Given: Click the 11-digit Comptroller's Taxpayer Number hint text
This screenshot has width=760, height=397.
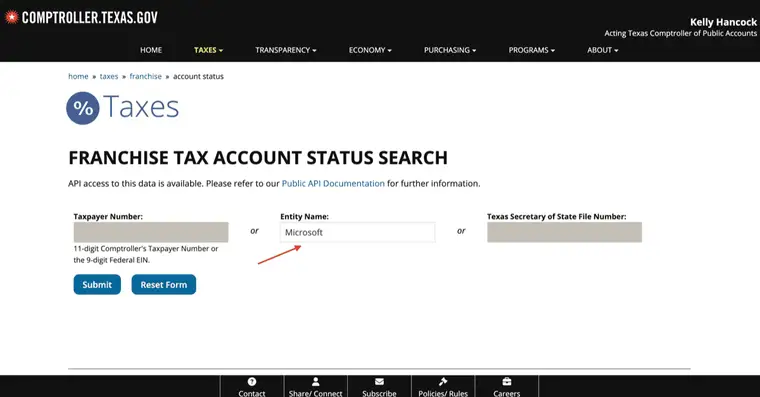Looking at the screenshot, I should point(146,254).
